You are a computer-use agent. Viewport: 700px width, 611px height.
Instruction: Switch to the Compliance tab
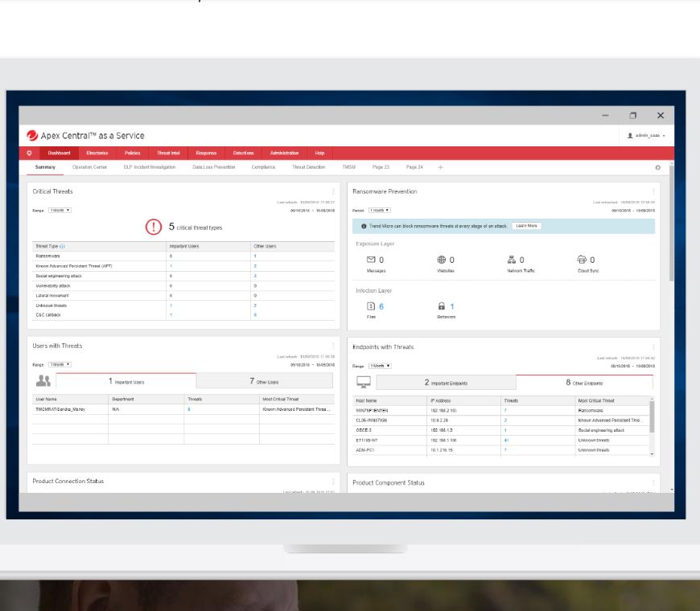point(263,167)
